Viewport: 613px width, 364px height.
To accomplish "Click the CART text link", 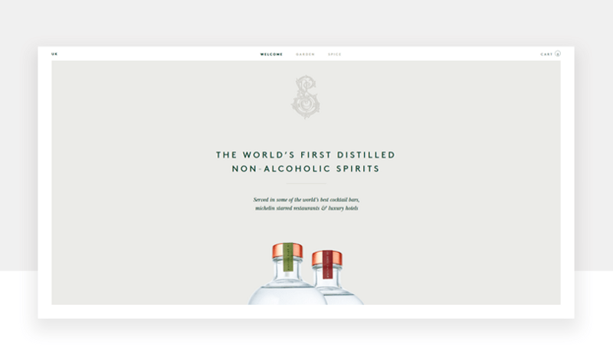I will coord(546,54).
